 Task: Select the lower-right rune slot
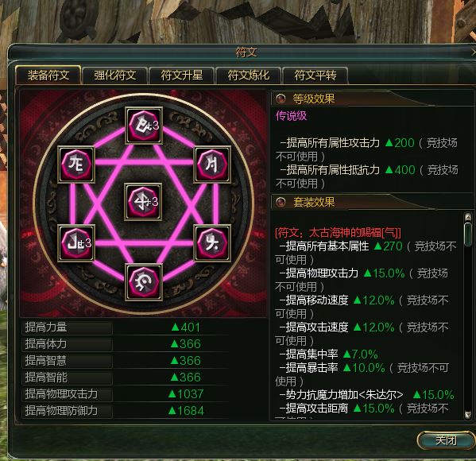pos(212,243)
